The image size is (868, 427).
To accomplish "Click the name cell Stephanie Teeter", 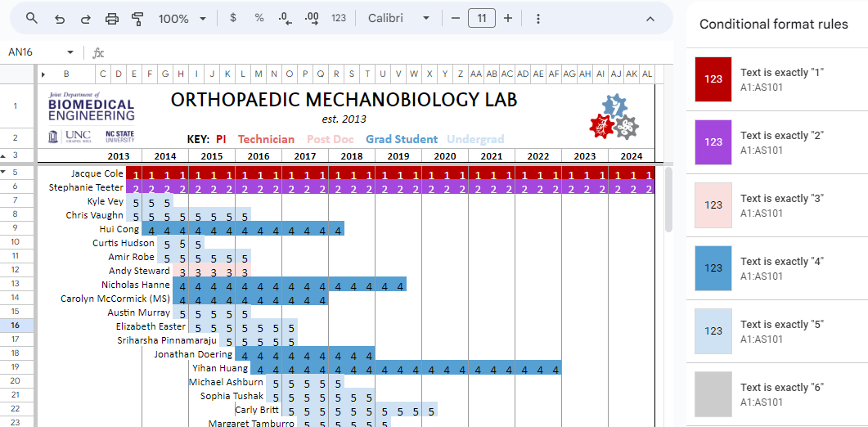I will (x=86, y=187).
